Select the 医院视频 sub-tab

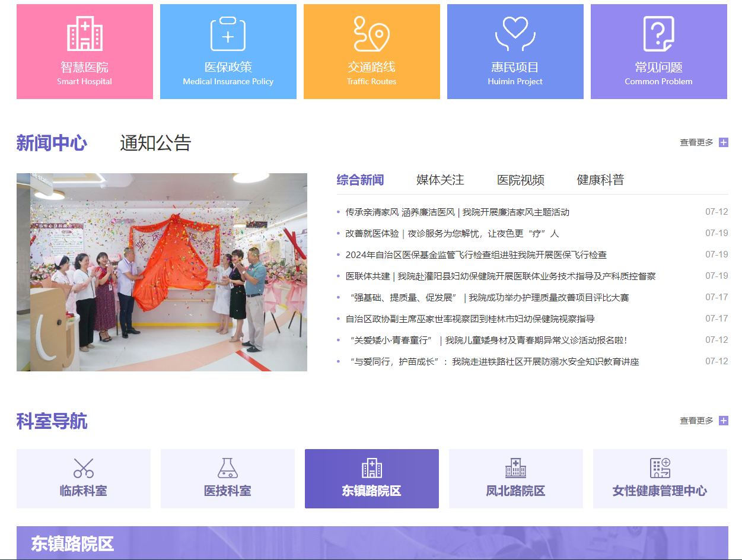521,180
